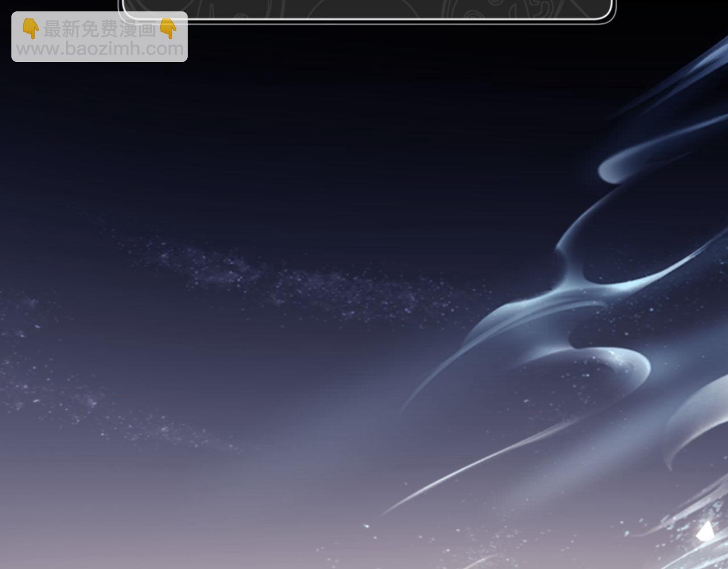Click the ".com" ending of the URL
728x569 pixels.
tap(163, 49)
